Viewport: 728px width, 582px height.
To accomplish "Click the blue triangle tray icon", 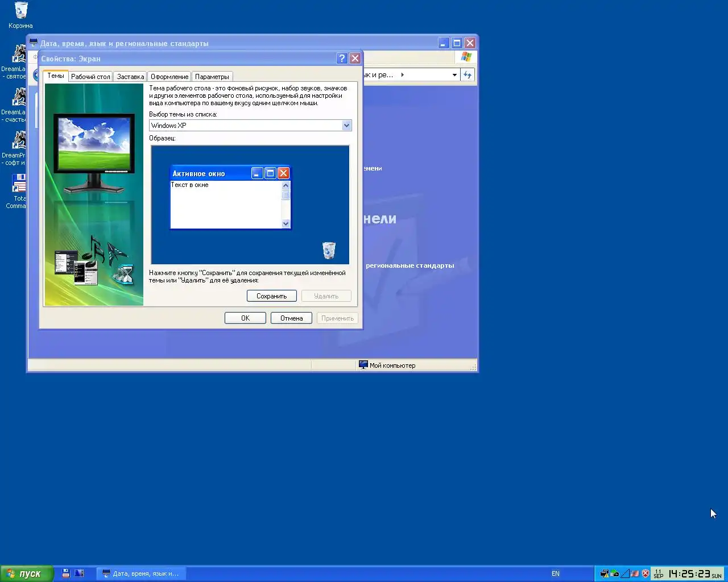I will tap(625, 573).
